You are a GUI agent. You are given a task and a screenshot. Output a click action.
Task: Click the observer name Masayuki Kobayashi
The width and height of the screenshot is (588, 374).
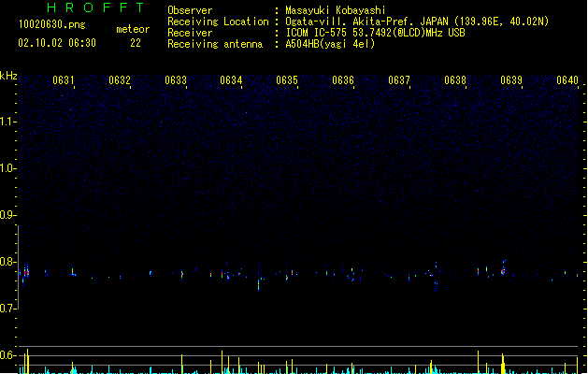tap(336, 10)
